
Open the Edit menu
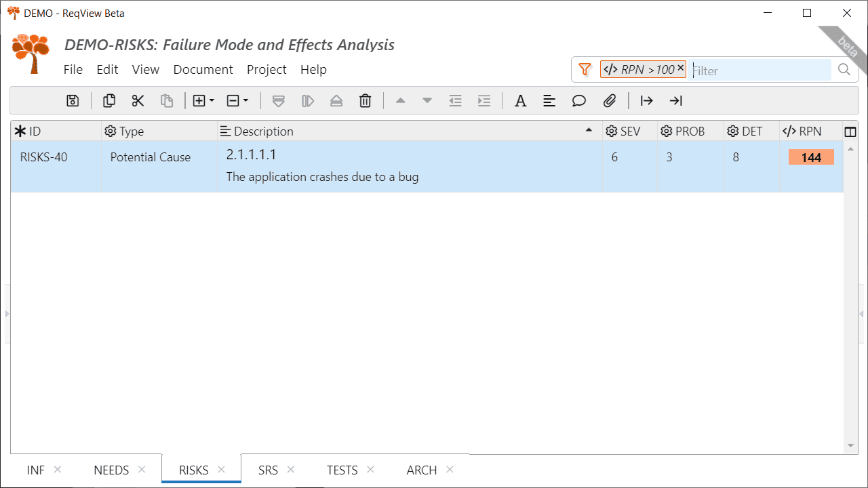(107, 70)
